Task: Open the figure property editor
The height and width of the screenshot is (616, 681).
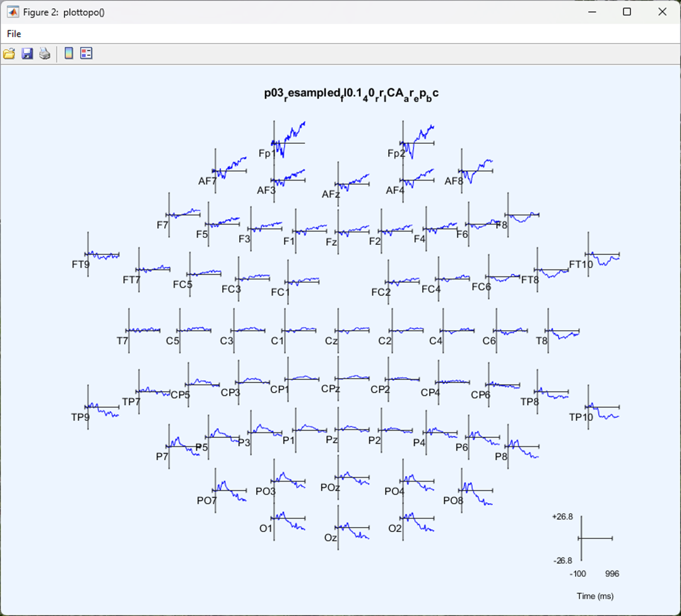Action: (x=86, y=53)
